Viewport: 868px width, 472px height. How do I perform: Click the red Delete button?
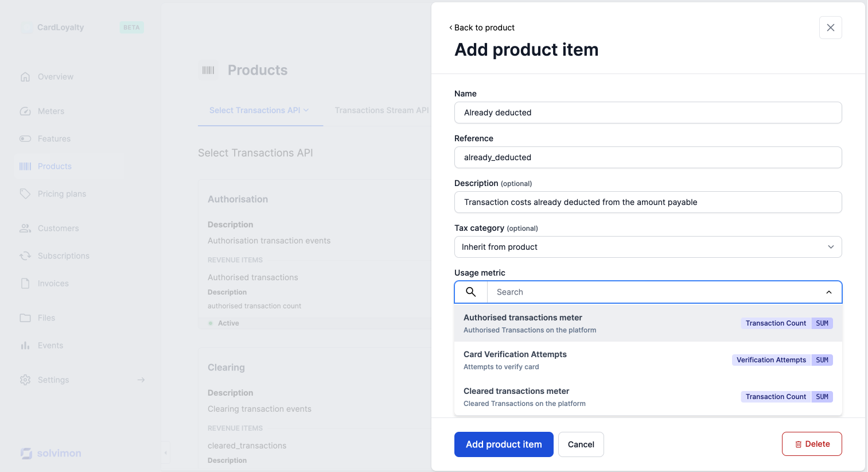point(812,444)
